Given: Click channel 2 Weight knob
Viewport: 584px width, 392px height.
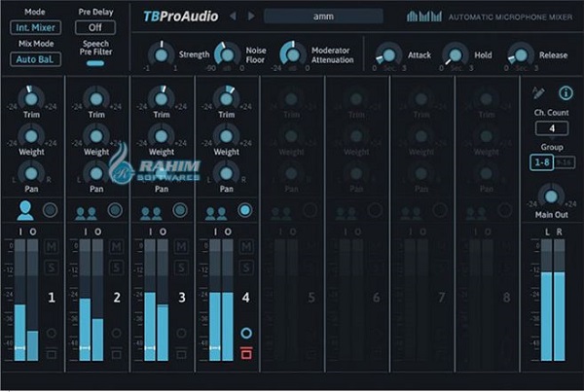Looking at the screenshot, I should point(96,136).
